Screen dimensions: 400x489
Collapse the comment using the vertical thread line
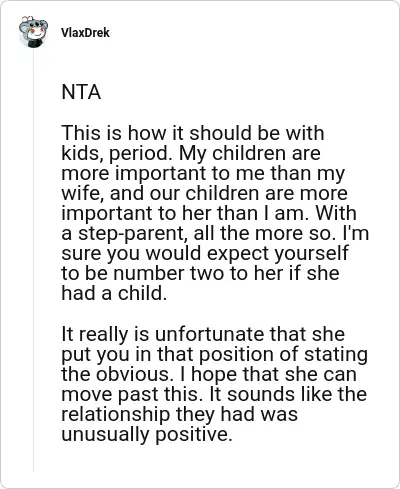[33, 260]
